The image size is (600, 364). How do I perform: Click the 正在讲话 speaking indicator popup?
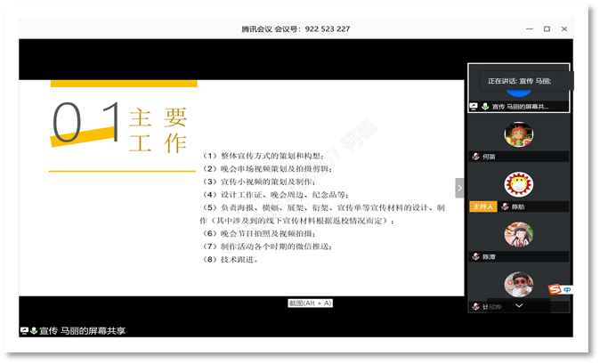tap(519, 81)
